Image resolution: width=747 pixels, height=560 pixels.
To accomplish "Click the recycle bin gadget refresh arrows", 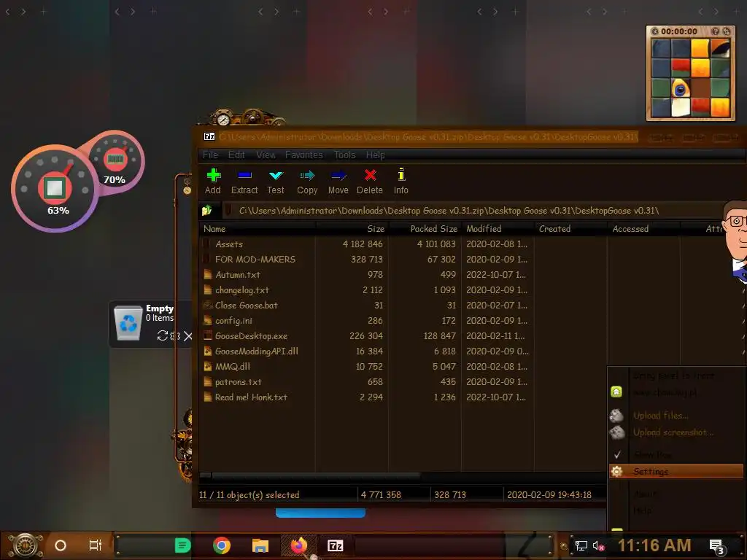I will pos(162,335).
